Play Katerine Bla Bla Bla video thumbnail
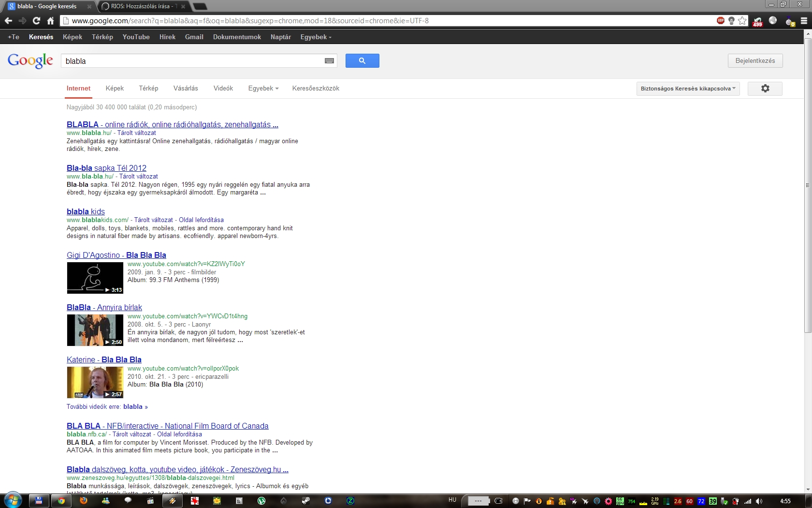This screenshot has height=508, width=812. (95, 382)
